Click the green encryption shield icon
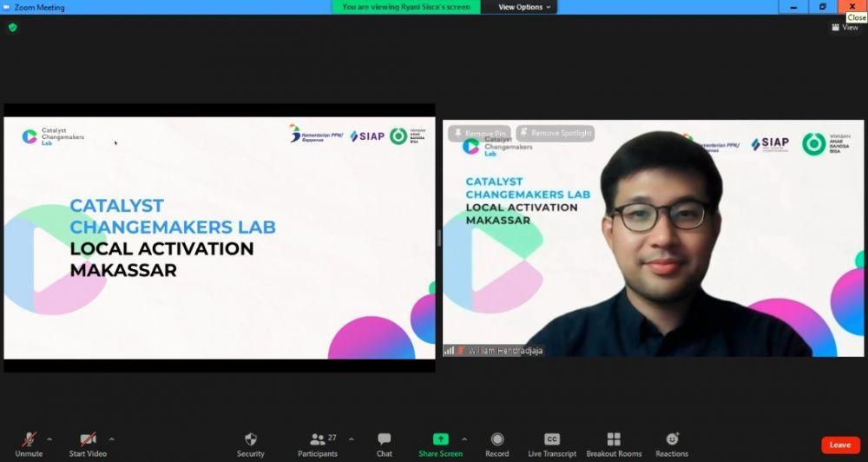The width and height of the screenshot is (868, 462). tap(13, 27)
